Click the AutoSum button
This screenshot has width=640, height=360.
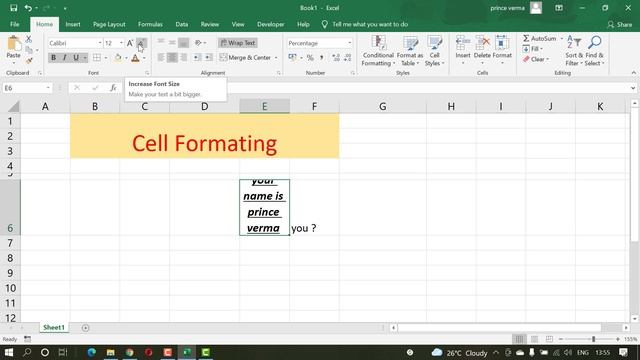click(540, 38)
